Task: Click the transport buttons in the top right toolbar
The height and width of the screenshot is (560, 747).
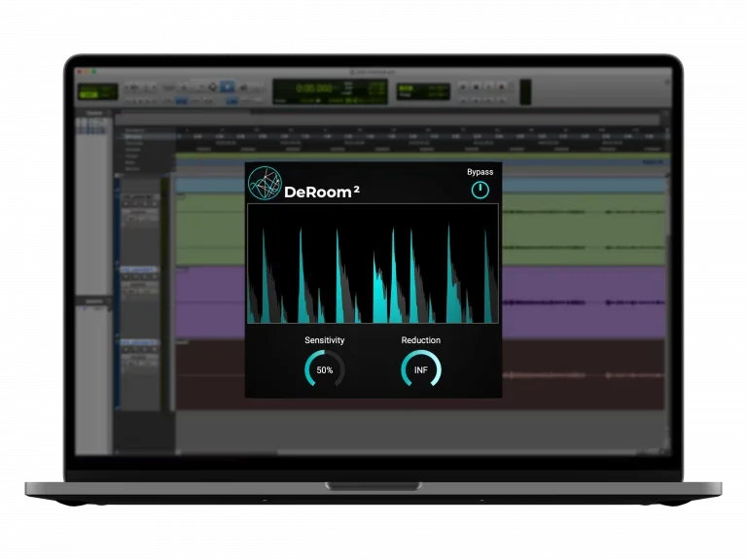Action: coord(483,87)
